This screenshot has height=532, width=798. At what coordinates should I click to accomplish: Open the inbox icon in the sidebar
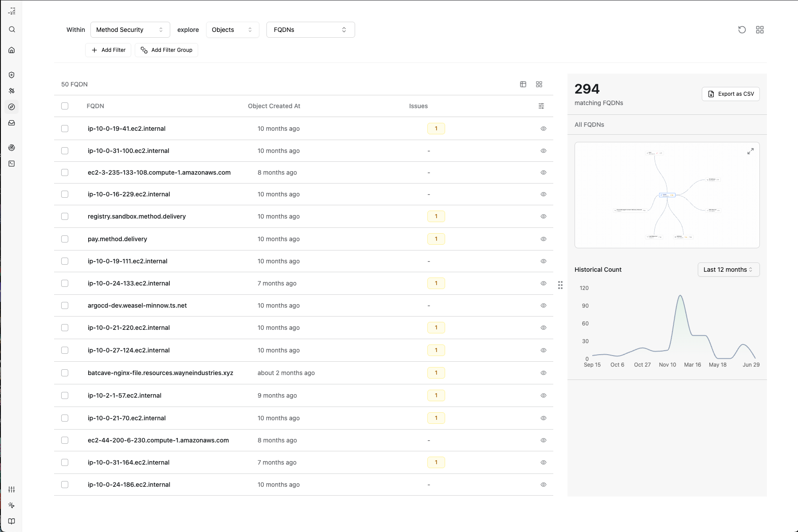(12, 123)
